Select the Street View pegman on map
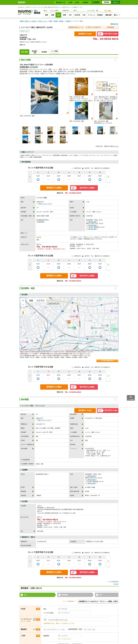 click(x=23, y=312)
